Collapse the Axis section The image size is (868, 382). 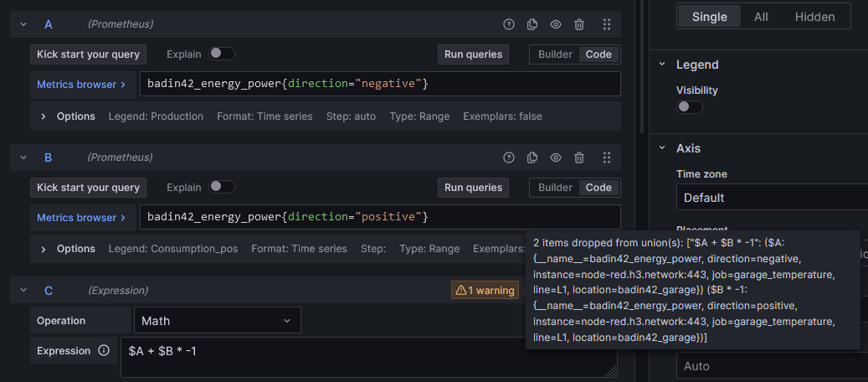662,148
